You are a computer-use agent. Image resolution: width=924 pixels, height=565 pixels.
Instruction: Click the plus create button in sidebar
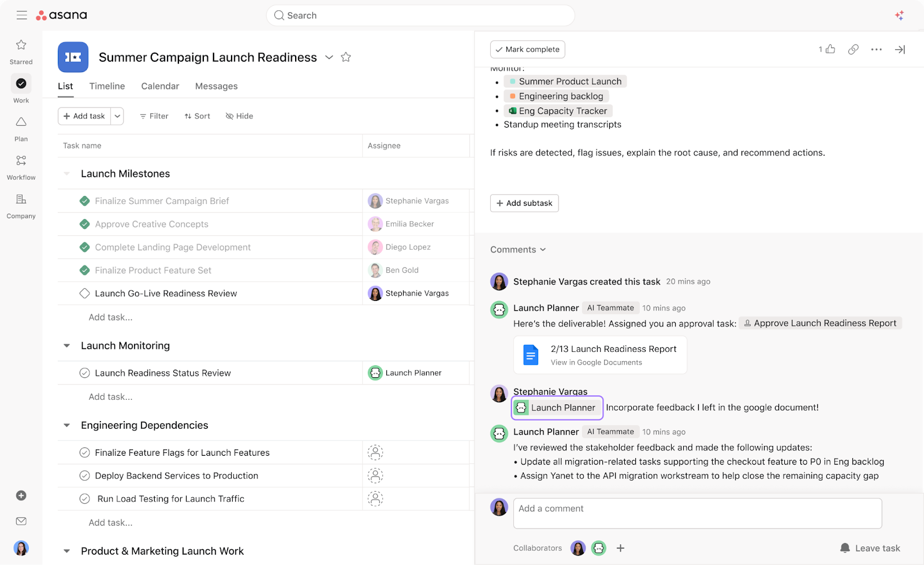pos(21,496)
